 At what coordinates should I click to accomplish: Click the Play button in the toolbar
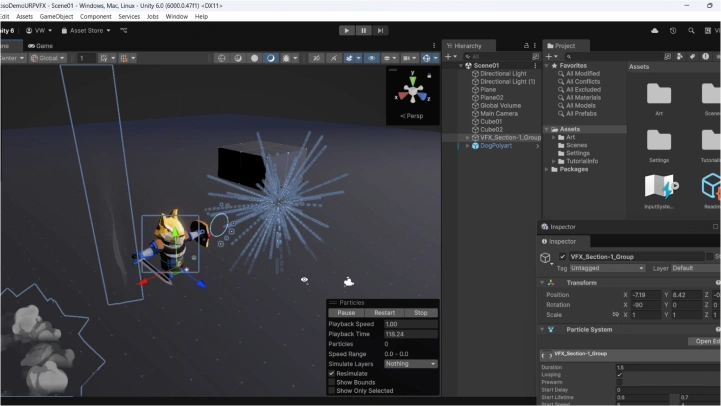coord(347,30)
